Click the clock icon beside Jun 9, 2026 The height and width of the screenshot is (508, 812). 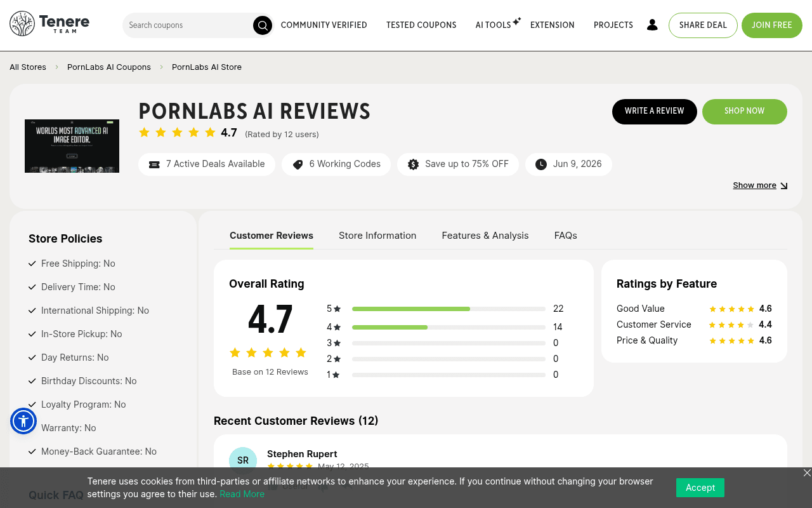[x=541, y=164]
